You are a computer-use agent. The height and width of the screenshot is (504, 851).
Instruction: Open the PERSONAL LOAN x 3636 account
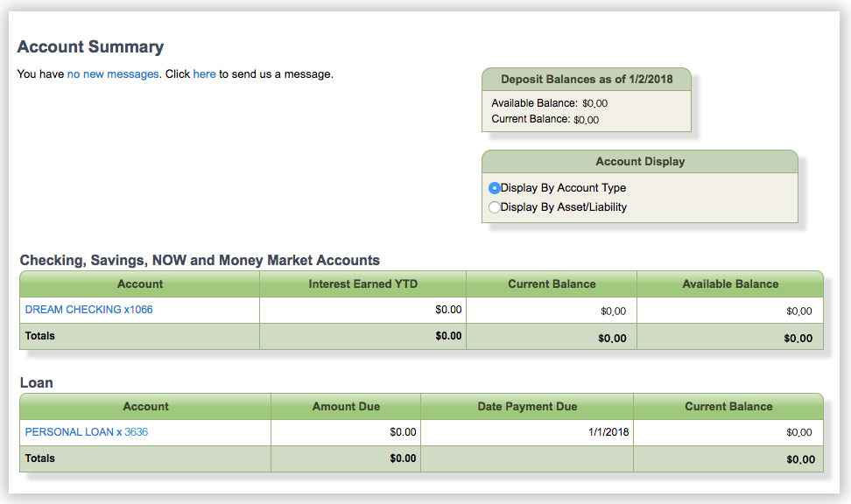click(x=92, y=432)
